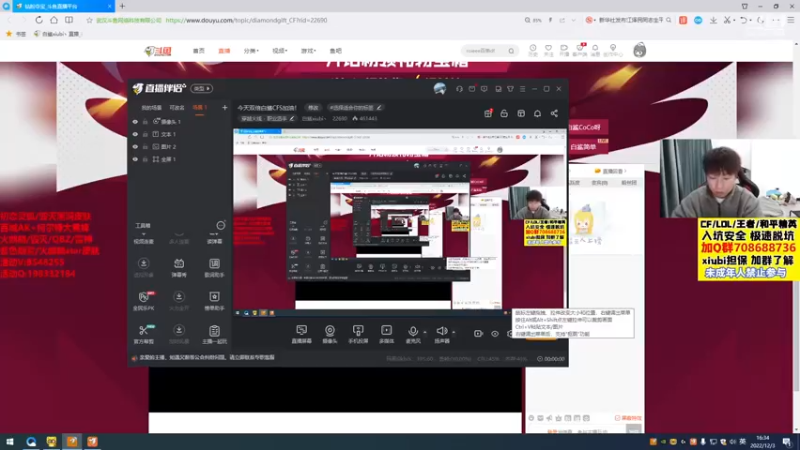Hide the 文本 1 source layer

(135, 134)
